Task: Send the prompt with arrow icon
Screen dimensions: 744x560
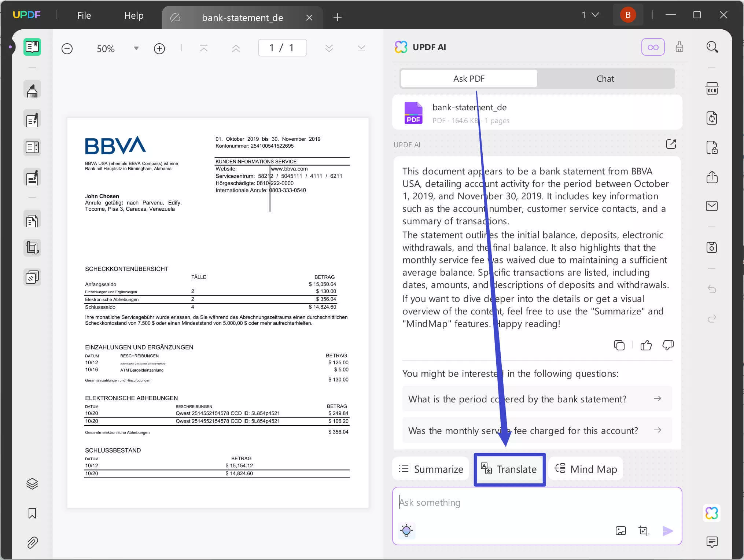Action: [668, 531]
